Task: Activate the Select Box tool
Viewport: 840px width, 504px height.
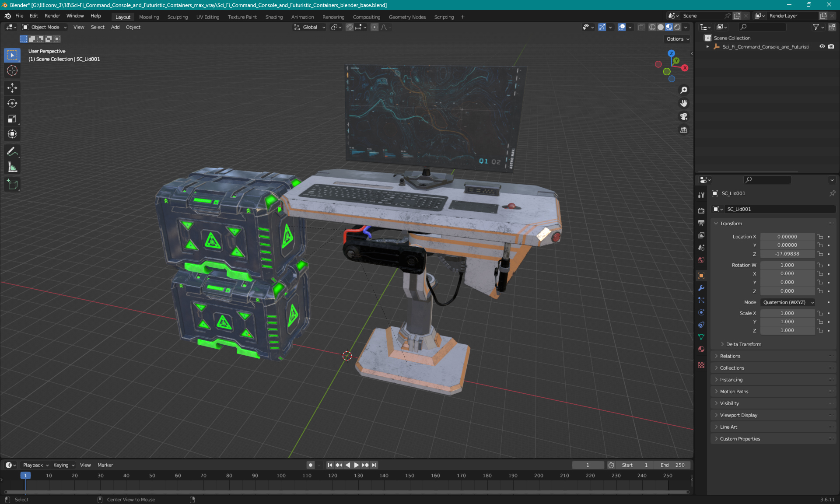Action: [x=12, y=55]
